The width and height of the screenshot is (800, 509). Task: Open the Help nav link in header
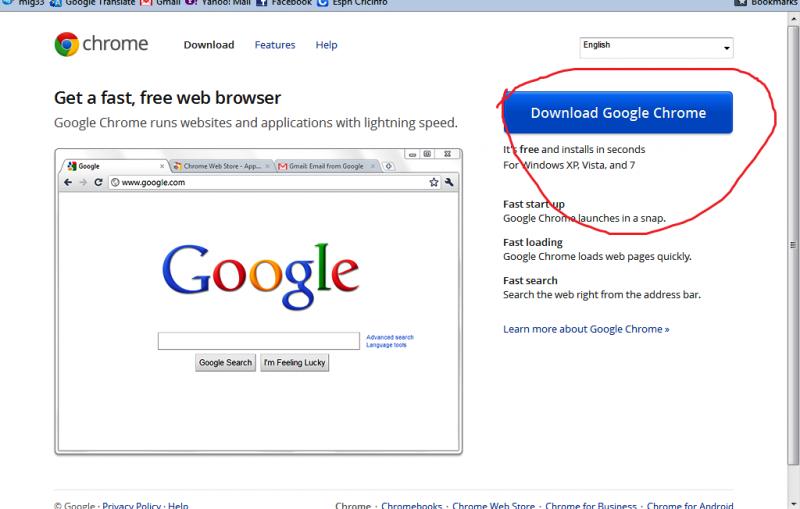coord(326,45)
